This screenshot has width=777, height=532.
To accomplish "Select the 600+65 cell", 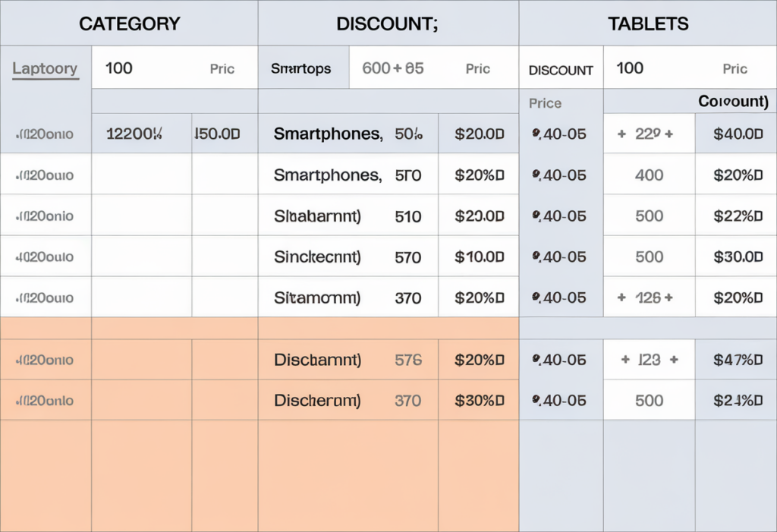I will [x=393, y=68].
